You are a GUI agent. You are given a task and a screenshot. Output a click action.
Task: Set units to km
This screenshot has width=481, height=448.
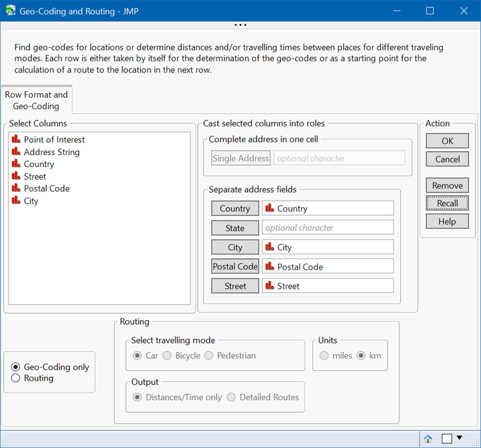[x=361, y=355]
